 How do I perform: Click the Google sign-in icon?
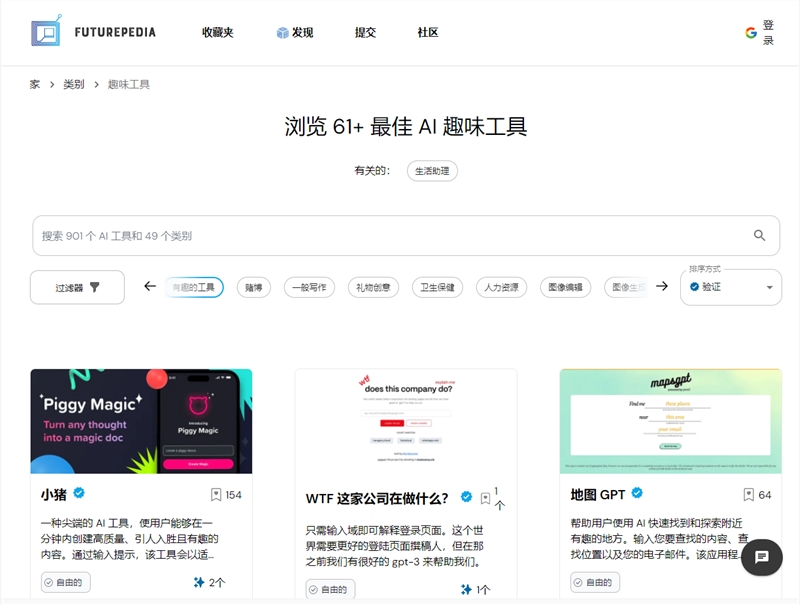tap(751, 32)
